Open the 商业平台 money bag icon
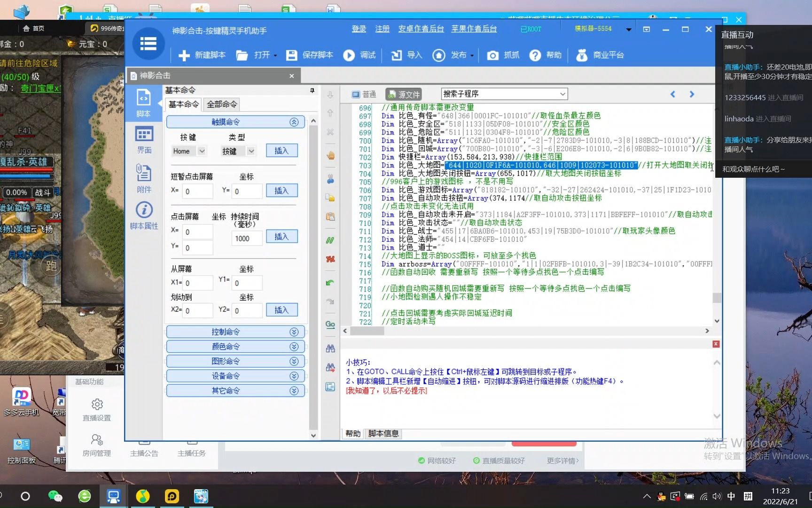Image resolution: width=812 pixels, height=508 pixels. tap(582, 55)
